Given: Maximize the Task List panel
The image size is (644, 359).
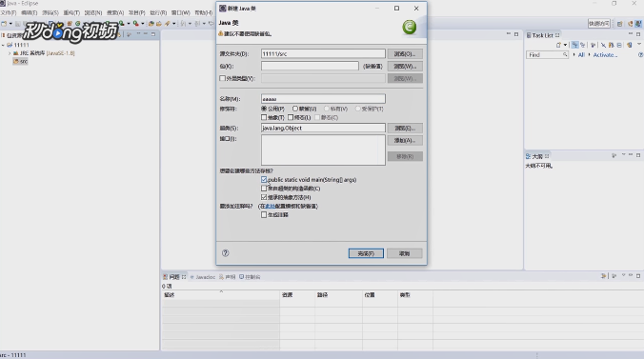Looking at the screenshot, I should [638, 34].
